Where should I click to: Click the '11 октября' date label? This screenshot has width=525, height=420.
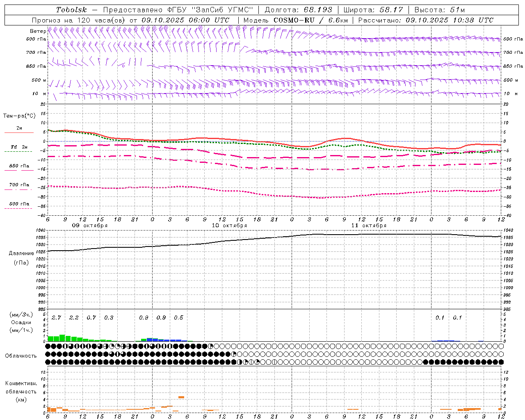pos(369,226)
